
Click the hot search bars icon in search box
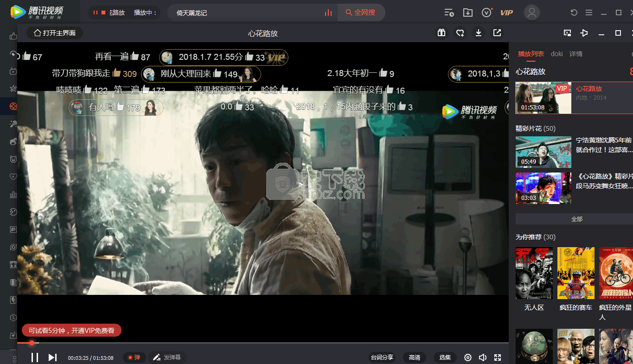click(328, 13)
